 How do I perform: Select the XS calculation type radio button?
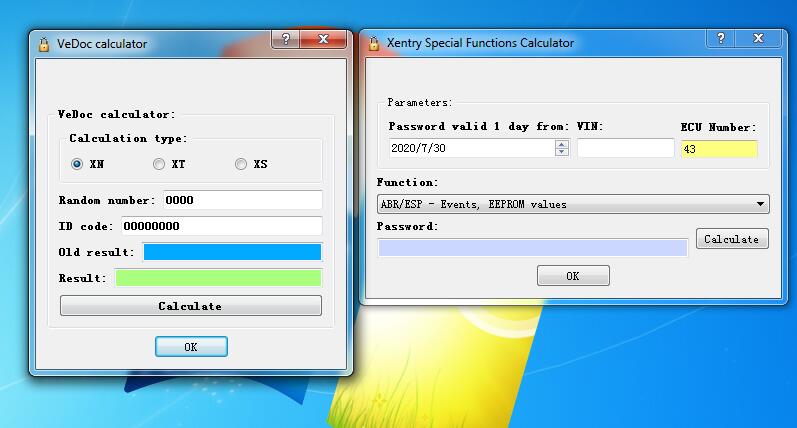(x=241, y=164)
